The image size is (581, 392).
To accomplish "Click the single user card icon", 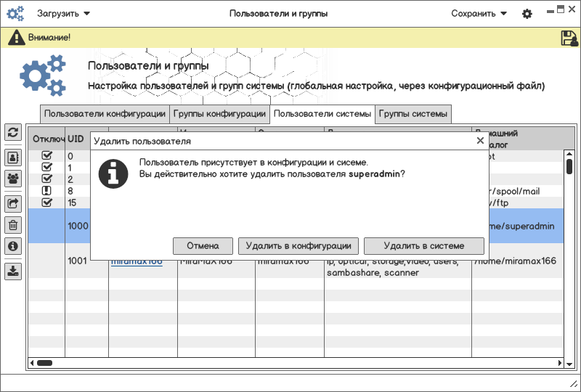I will click(x=13, y=156).
